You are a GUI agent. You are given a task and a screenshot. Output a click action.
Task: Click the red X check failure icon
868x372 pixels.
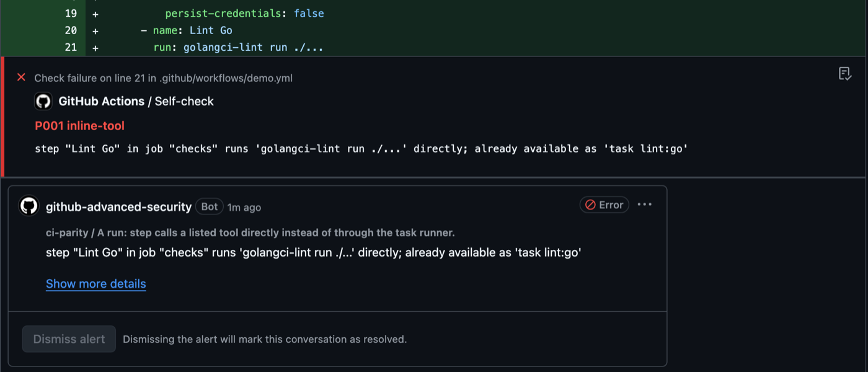(x=21, y=77)
